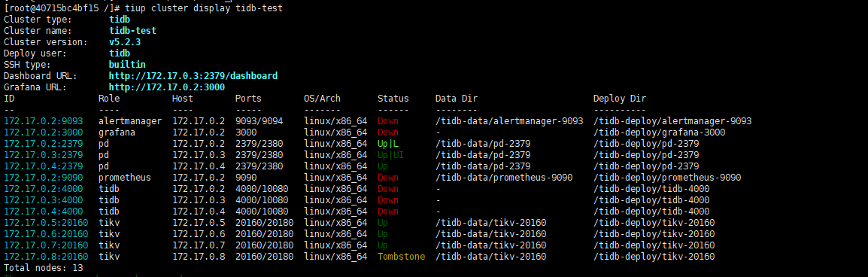Screen dimensions: 868x277
Task: Click the command tiup cluster display tidb-test
Action: [x=204, y=8]
